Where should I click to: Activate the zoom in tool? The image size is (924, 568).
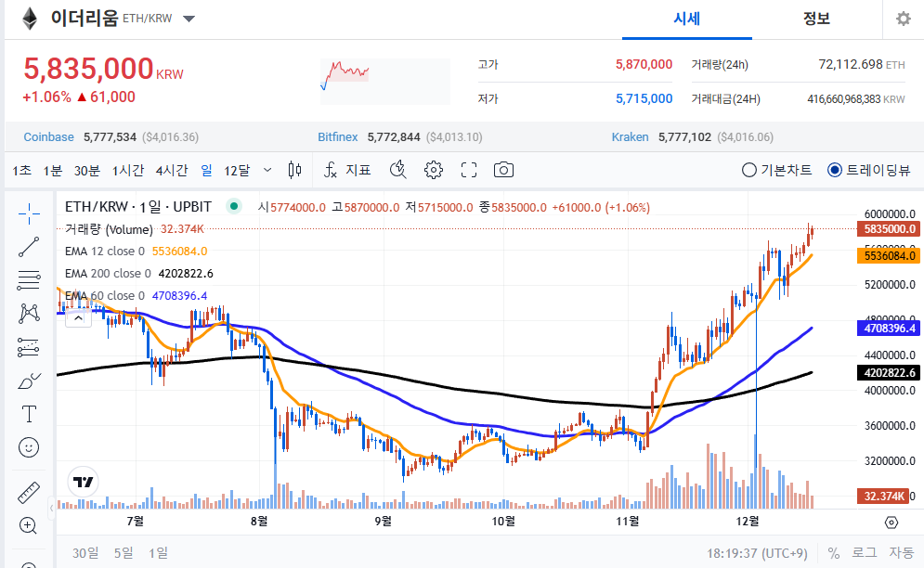coord(28,525)
